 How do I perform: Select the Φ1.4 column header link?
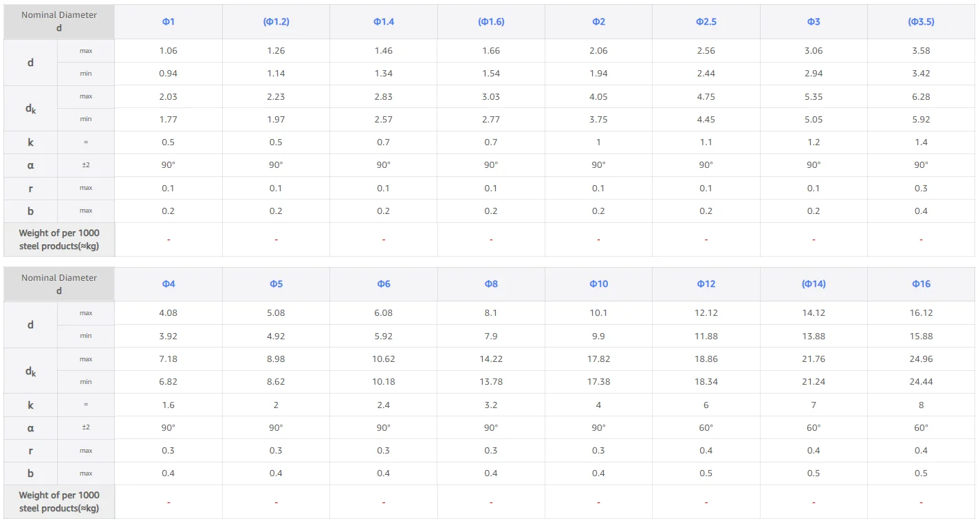(384, 22)
